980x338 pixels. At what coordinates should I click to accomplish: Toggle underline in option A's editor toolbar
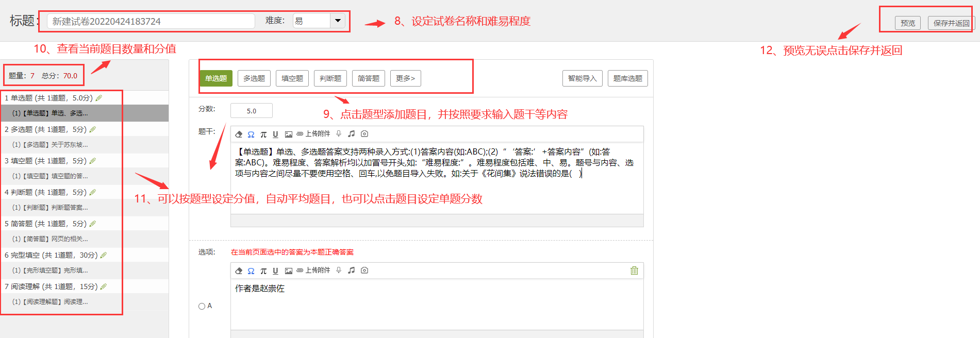275,271
